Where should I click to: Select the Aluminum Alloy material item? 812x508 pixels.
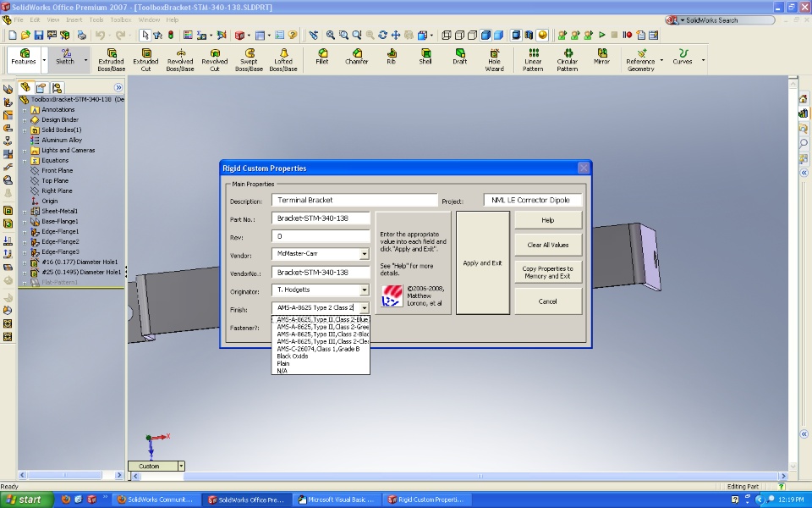(62, 140)
